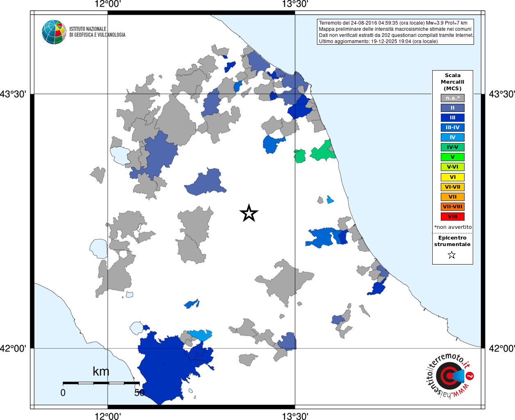The image size is (515, 420).
Task: Click the top 13°30' longitude label
Action: click(x=295, y=4)
